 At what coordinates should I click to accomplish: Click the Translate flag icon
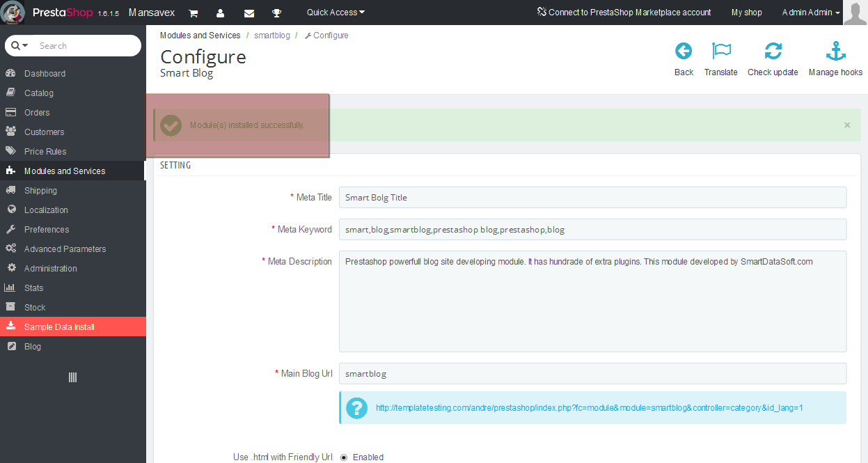click(721, 51)
